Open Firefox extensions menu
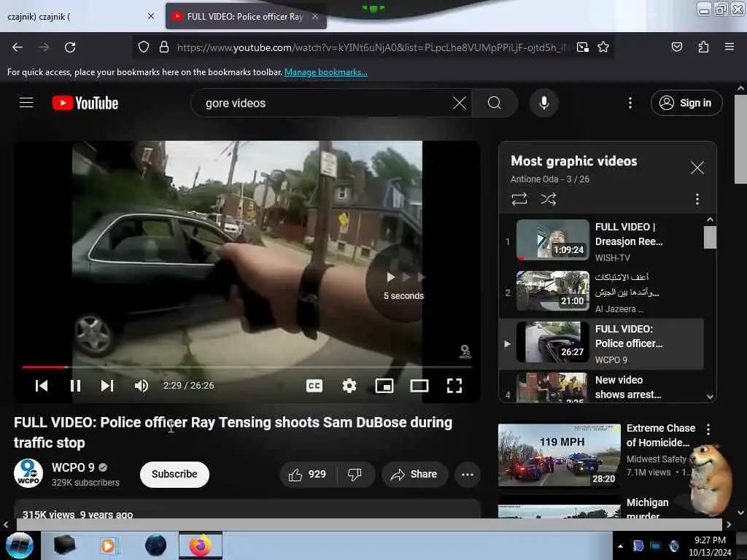Image resolution: width=747 pixels, height=560 pixels. 703,47
